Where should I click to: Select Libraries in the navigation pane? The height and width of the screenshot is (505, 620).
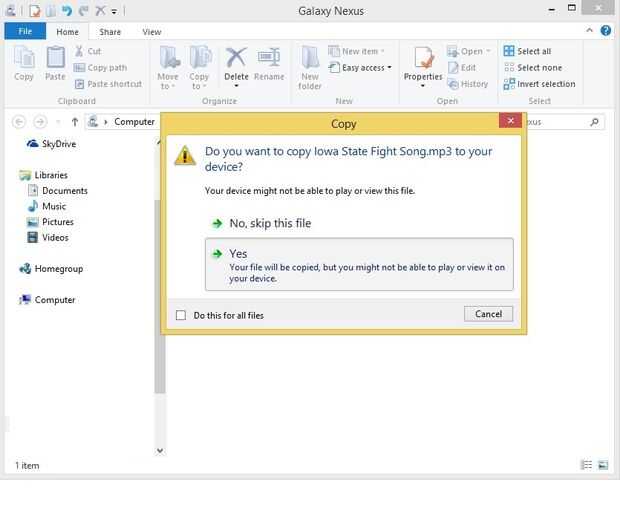coord(43,175)
